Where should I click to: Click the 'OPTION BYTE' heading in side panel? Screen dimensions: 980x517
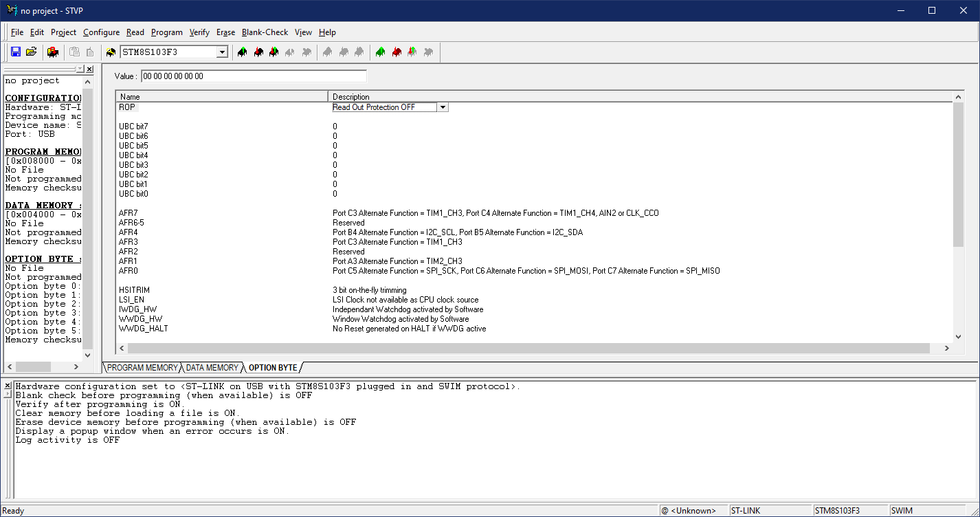(x=43, y=259)
